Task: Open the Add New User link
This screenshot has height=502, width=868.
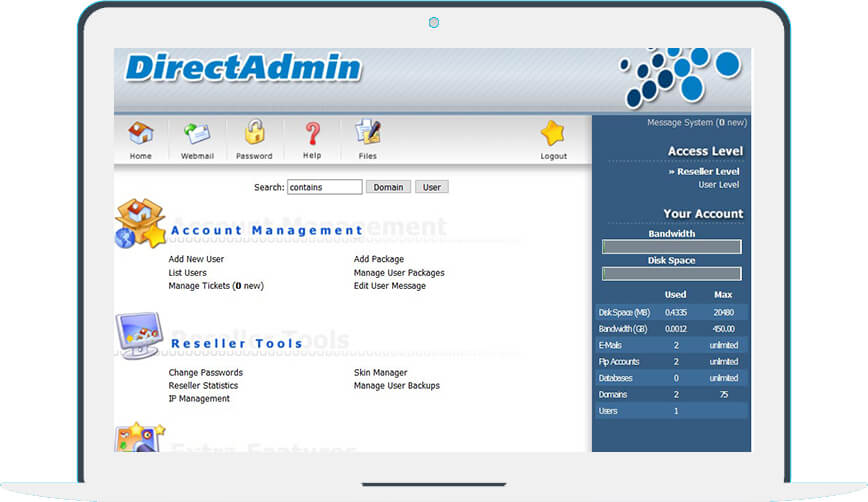Action: pyautogui.click(x=196, y=259)
